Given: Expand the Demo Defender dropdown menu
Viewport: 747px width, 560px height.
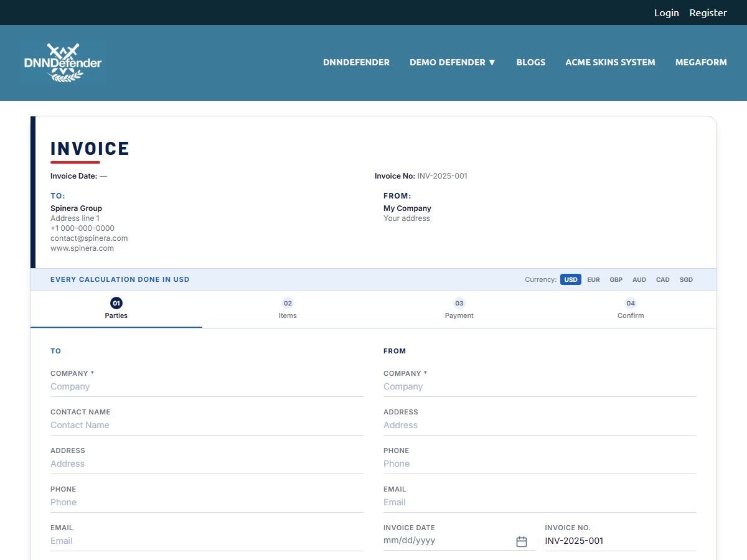Looking at the screenshot, I should [x=453, y=62].
